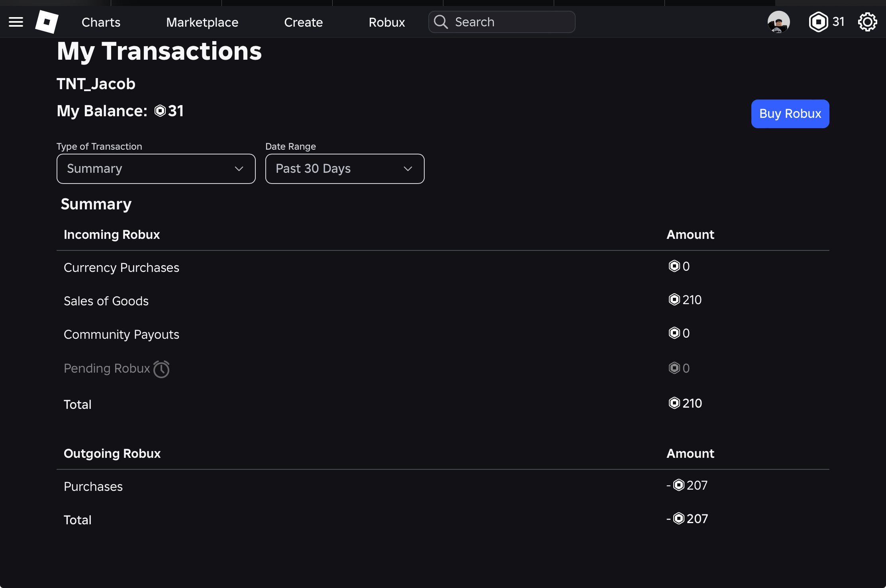Go to the Charts tab
The height and width of the screenshot is (588, 886).
click(x=101, y=22)
